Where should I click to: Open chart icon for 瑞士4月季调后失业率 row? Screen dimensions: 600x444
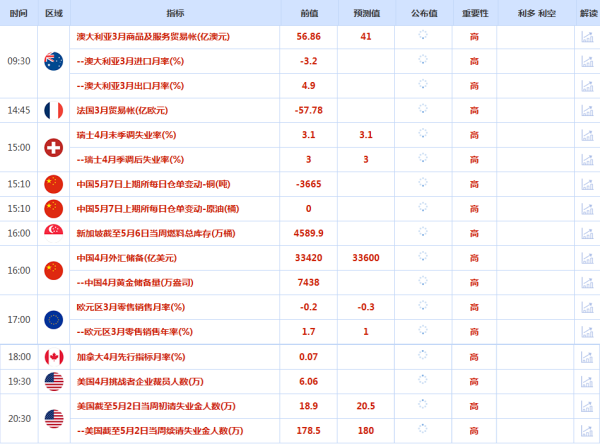(587, 160)
